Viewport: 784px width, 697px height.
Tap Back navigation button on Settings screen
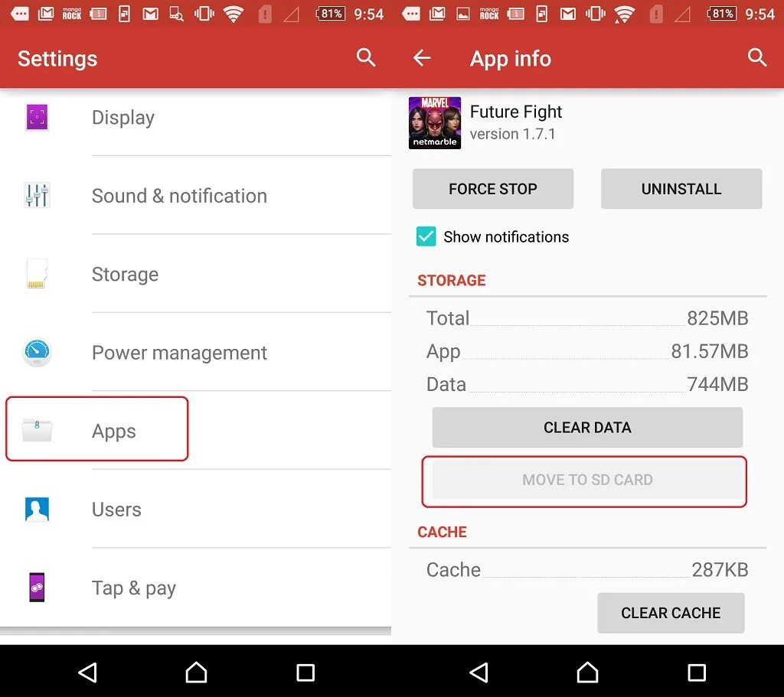pyautogui.click(x=87, y=673)
